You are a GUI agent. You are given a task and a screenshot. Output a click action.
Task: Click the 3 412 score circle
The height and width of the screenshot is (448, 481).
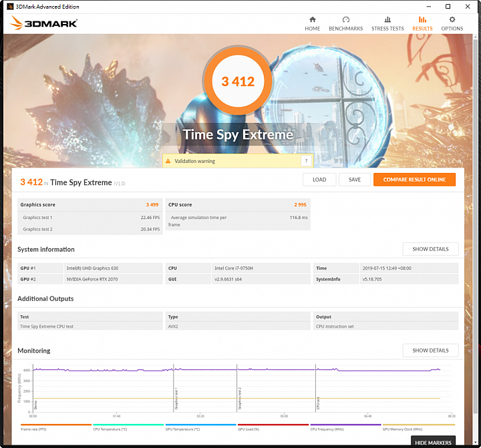click(x=238, y=81)
